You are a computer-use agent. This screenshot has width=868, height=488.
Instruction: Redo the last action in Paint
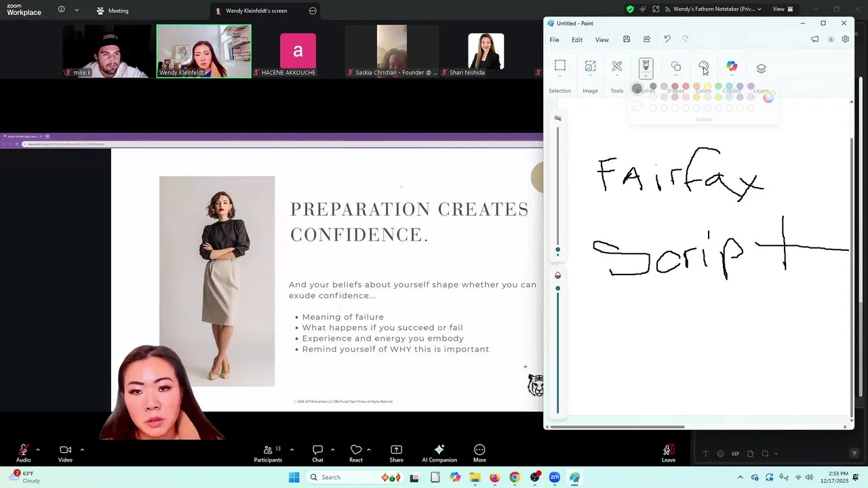click(685, 39)
